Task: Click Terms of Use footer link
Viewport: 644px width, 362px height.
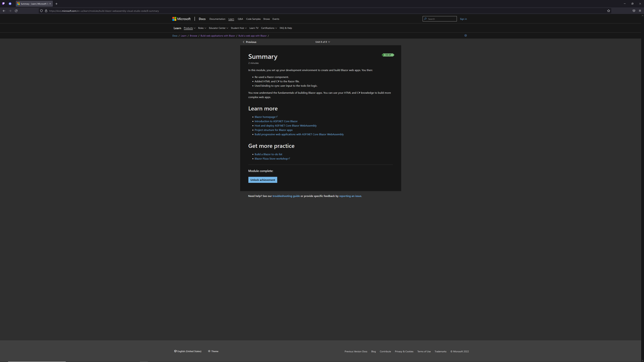Action: coord(424,351)
